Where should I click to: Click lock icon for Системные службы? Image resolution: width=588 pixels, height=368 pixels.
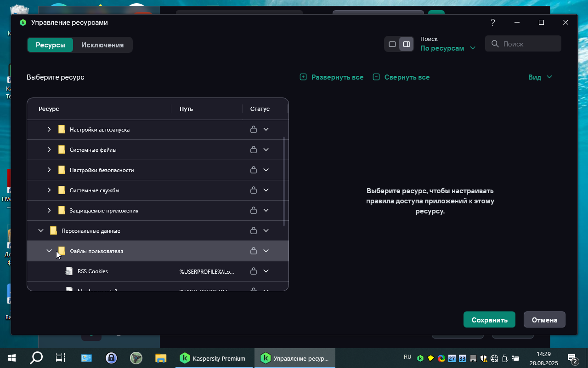point(253,190)
